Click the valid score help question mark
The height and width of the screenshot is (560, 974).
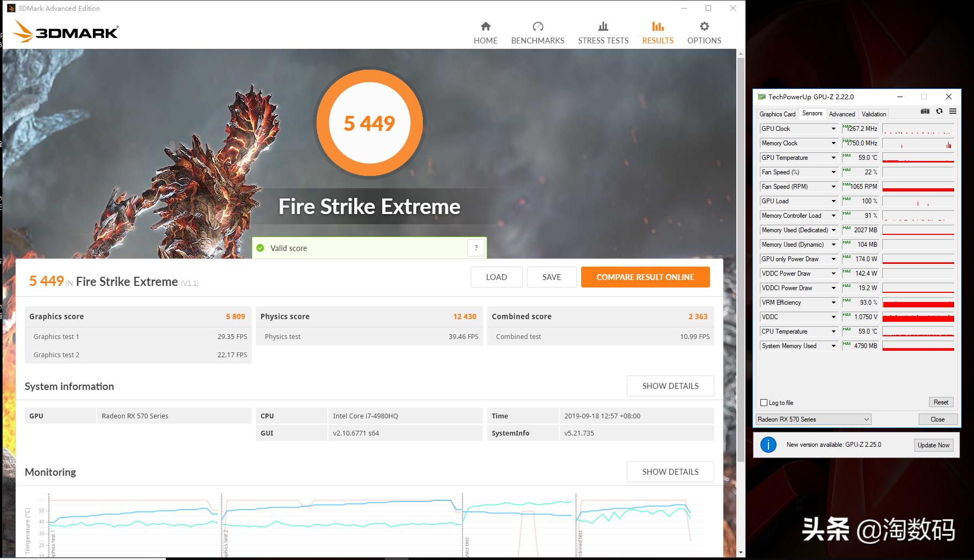point(475,248)
